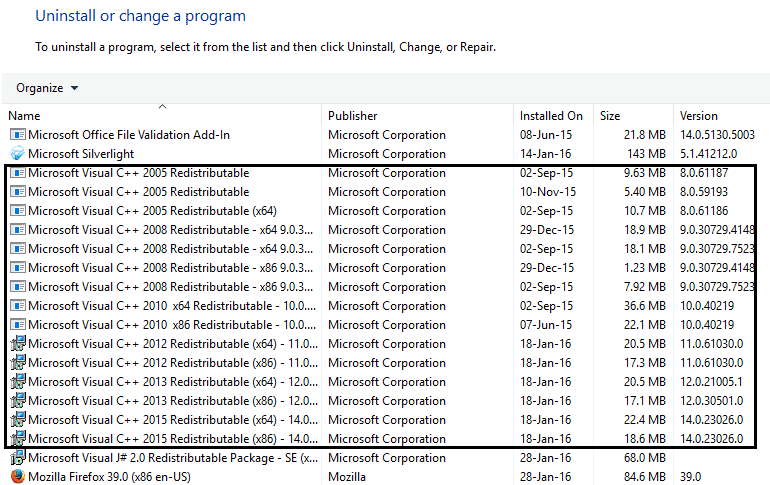This screenshot has height=485, width=770.
Task: Click icon of Visual C++ 2008 x64 sized 18.1 MB
Action: coord(18,249)
